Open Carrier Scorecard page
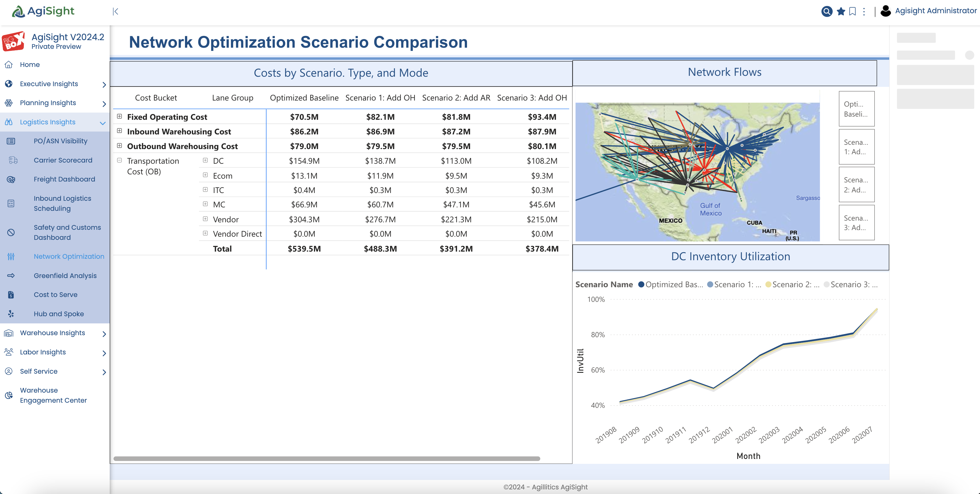Viewport: 980px width, 494px height. click(63, 160)
